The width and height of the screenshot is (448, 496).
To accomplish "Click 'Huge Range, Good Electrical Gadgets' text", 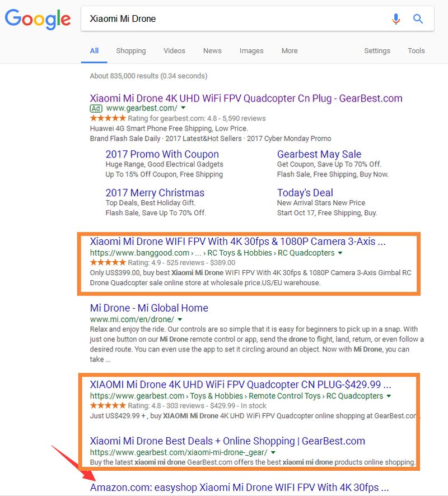I will tap(165, 164).
